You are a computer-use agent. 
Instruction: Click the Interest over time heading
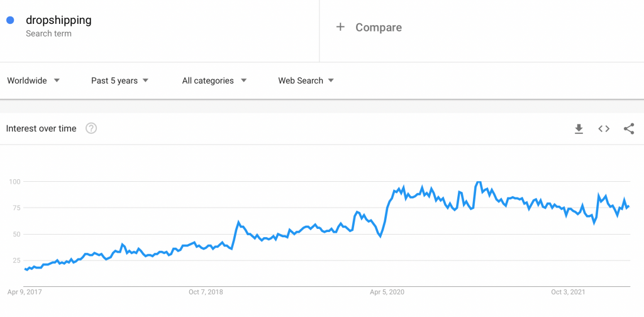click(41, 128)
